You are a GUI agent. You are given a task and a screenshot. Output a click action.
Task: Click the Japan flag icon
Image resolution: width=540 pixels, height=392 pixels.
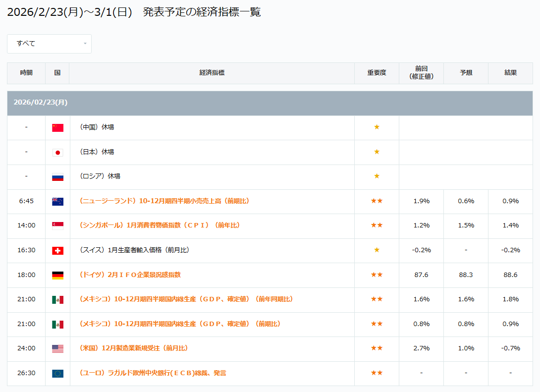57,152
